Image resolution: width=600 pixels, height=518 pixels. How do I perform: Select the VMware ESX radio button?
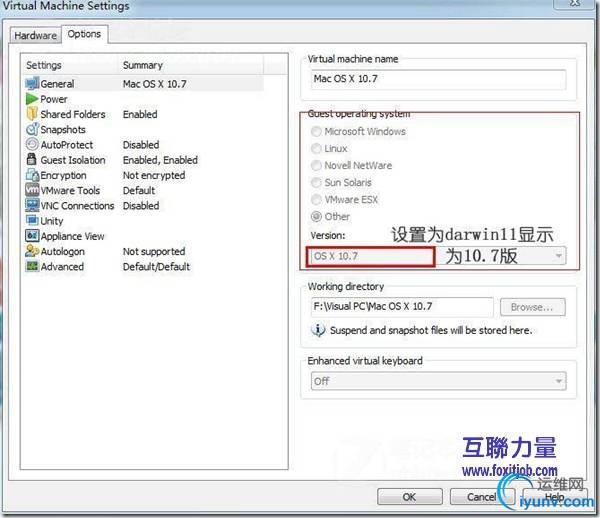[x=316, y=199]
